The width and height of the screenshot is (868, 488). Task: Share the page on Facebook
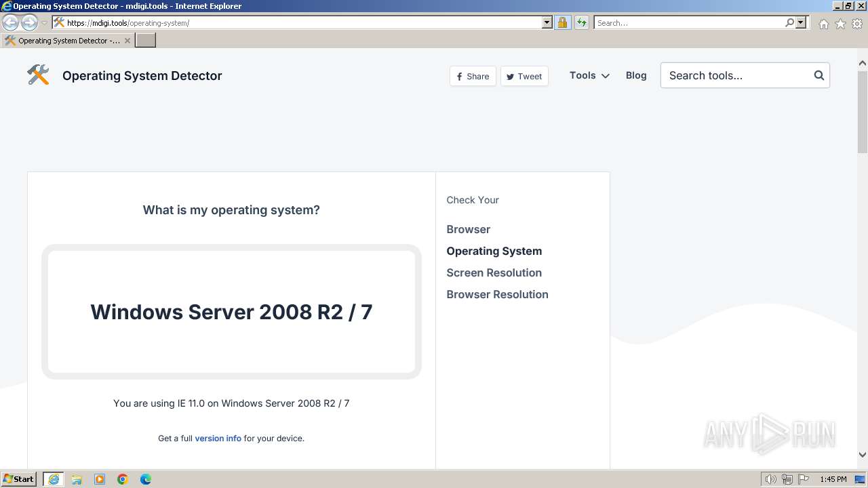point(473,76)
